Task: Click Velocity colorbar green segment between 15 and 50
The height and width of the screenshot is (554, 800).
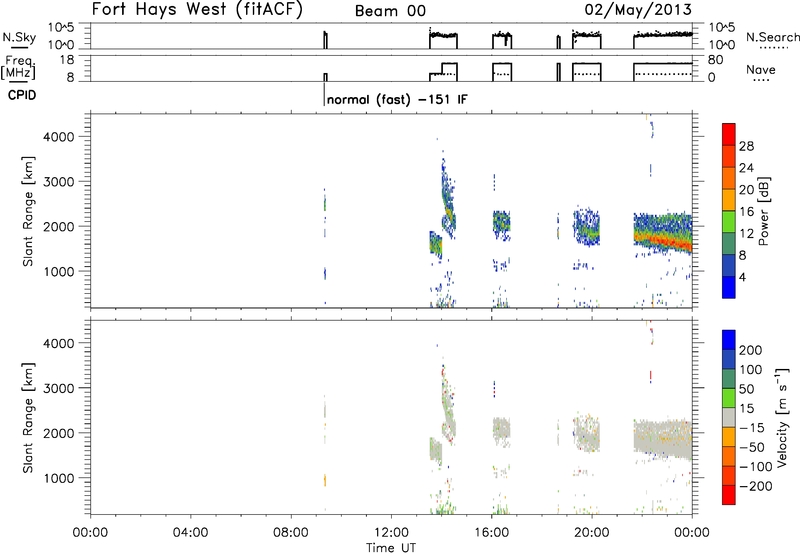Action: pyautogui.click(x=729, y=397)
